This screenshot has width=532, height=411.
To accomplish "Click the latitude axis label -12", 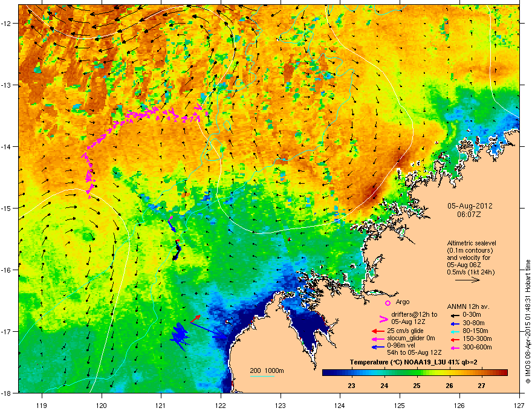I will click(x=7, y=24).
